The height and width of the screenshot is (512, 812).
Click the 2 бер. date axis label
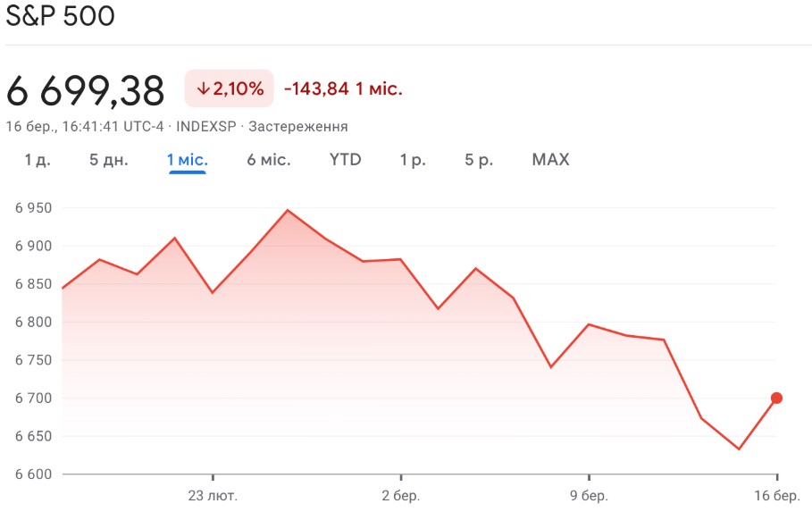(x=400, y=495)
